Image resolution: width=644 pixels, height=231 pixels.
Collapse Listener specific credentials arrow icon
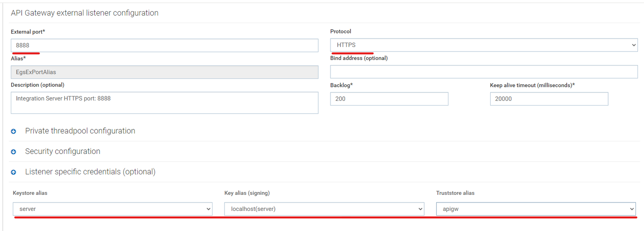click(x=13, y=172)
